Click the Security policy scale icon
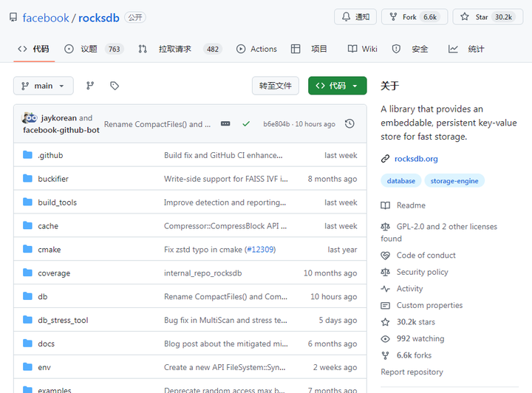532x393 pixels. [386, 272]
